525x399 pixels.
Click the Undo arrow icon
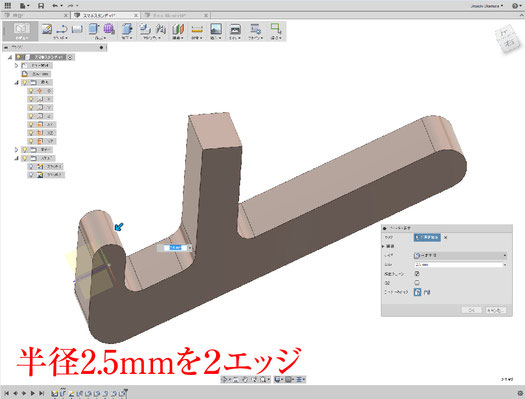(x=55, y=6)
